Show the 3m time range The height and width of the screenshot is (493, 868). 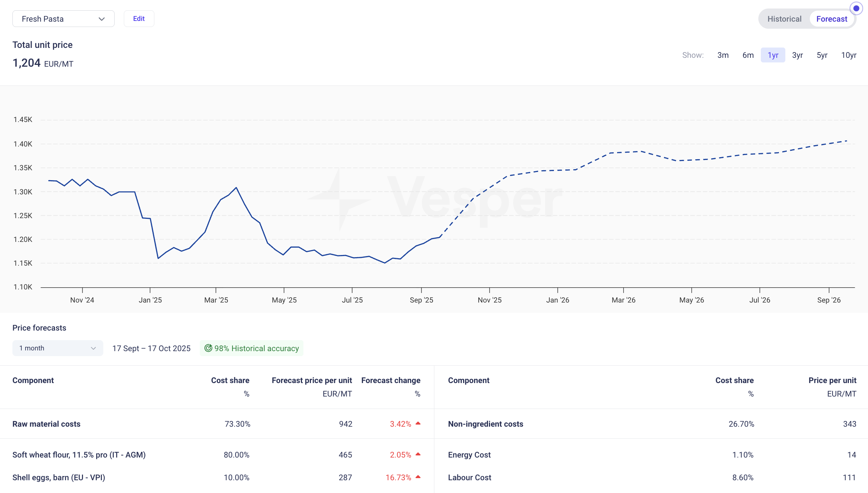[x=723, y=55]
